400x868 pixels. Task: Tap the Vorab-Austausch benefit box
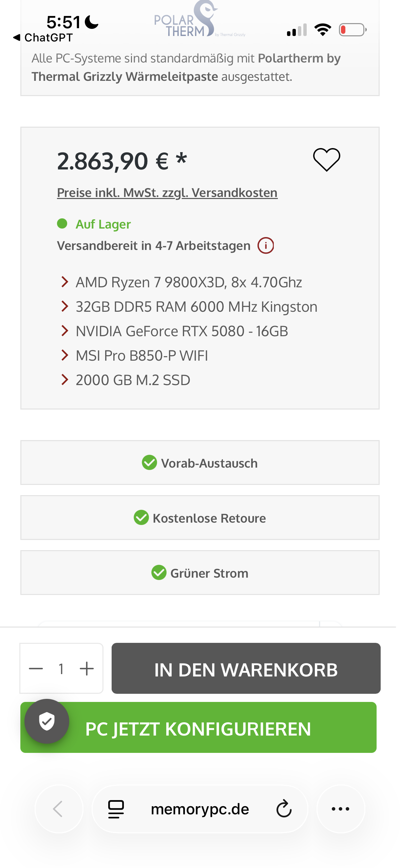pos(200,463)
